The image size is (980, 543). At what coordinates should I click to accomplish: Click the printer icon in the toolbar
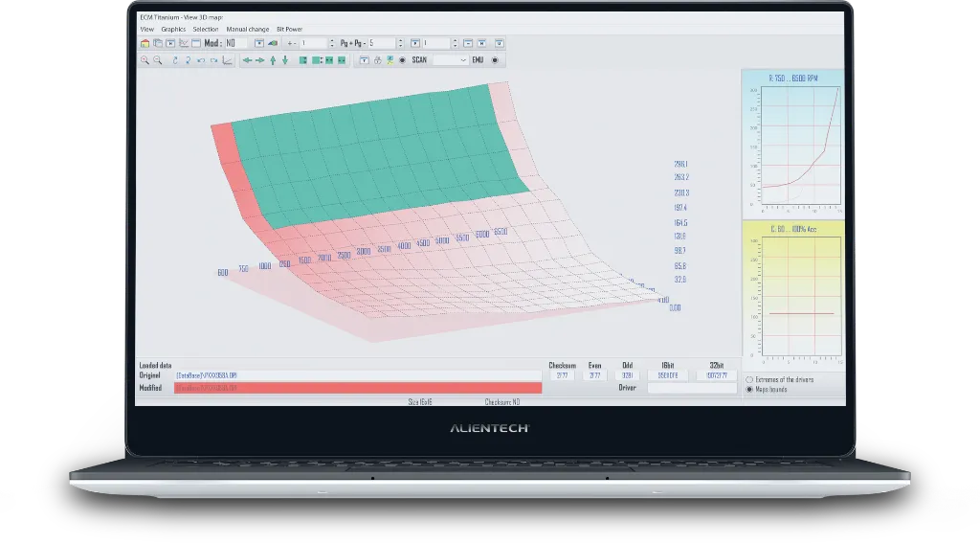click(378, 60)
